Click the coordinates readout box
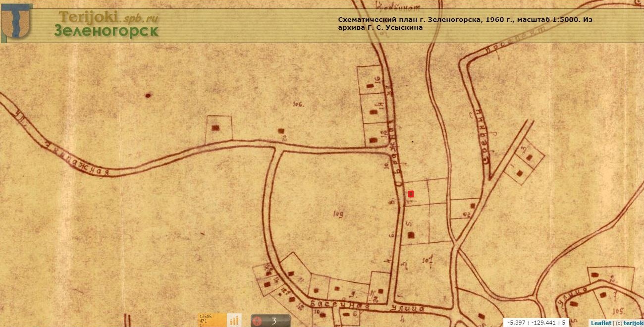 pyautogui.click(x=536, y=323)
